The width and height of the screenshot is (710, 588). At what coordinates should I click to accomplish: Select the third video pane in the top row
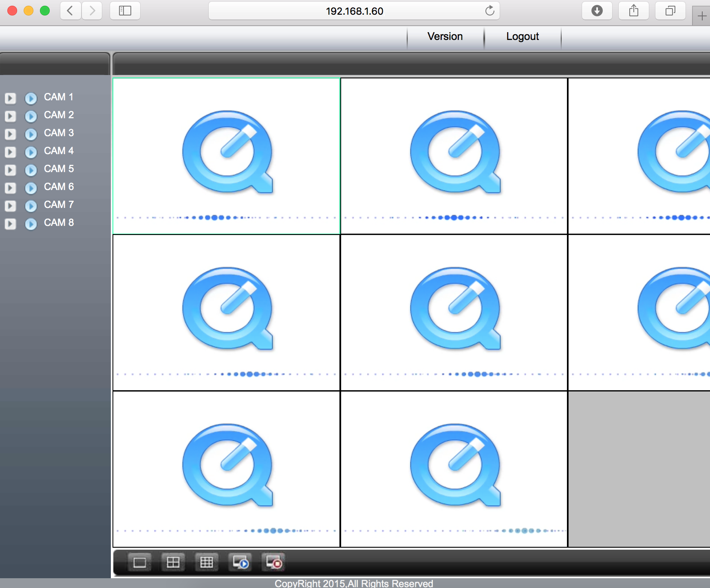point(639,156)
